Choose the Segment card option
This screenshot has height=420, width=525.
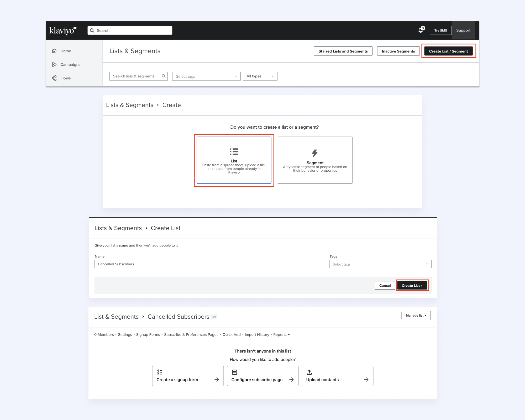tap(315, 160)
